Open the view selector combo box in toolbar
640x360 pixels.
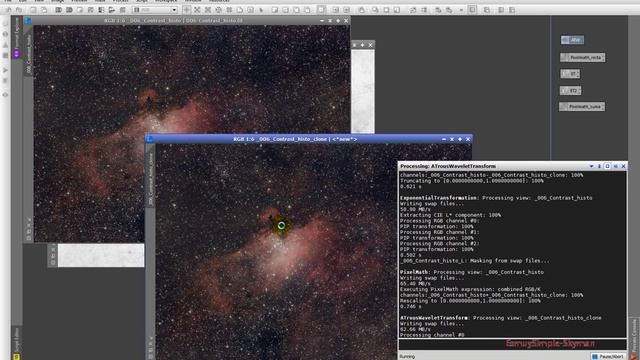(x=155, y=9)
